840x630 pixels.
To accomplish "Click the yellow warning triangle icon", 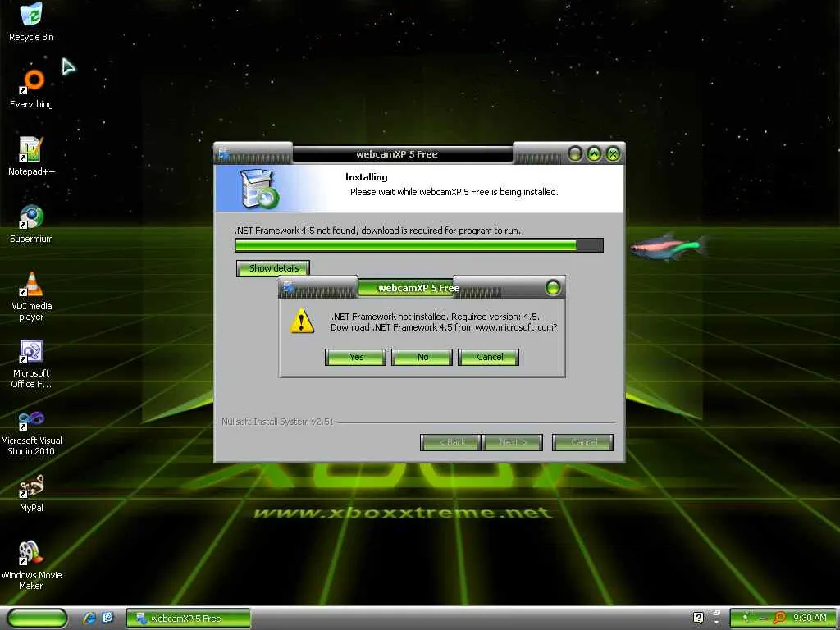I will (302, 321).
